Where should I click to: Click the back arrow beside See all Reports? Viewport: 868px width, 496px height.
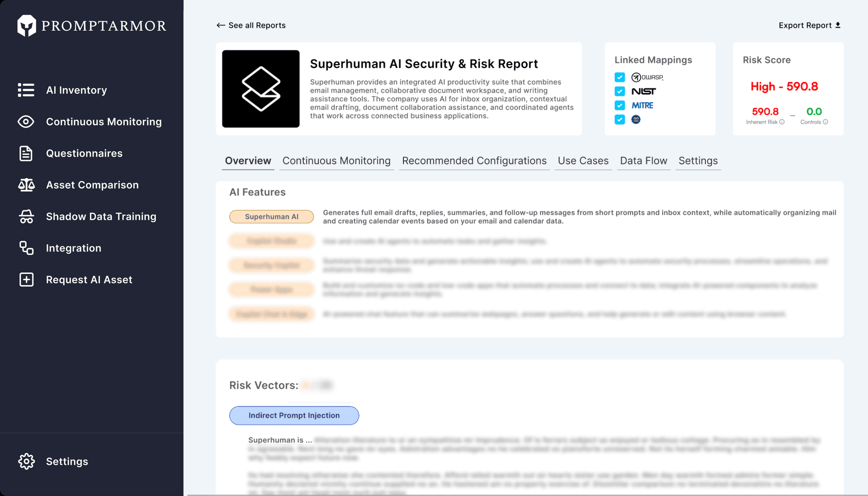221,25
